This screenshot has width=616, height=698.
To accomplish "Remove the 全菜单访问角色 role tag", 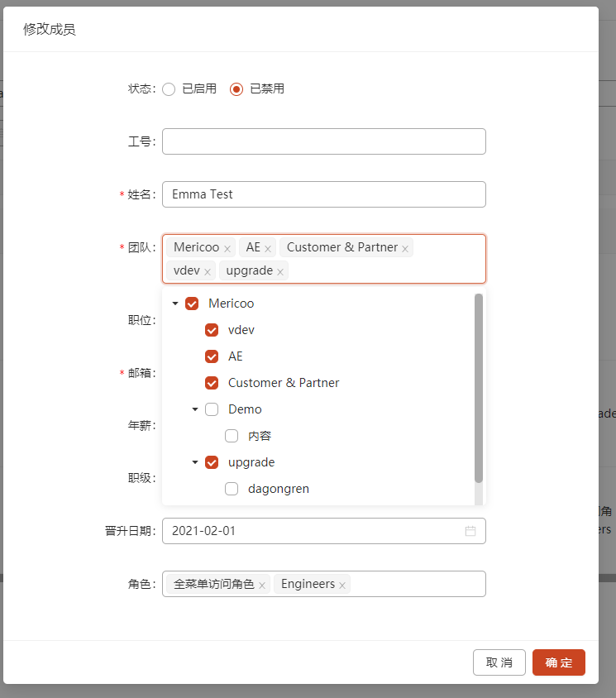I will coord(262,586).
